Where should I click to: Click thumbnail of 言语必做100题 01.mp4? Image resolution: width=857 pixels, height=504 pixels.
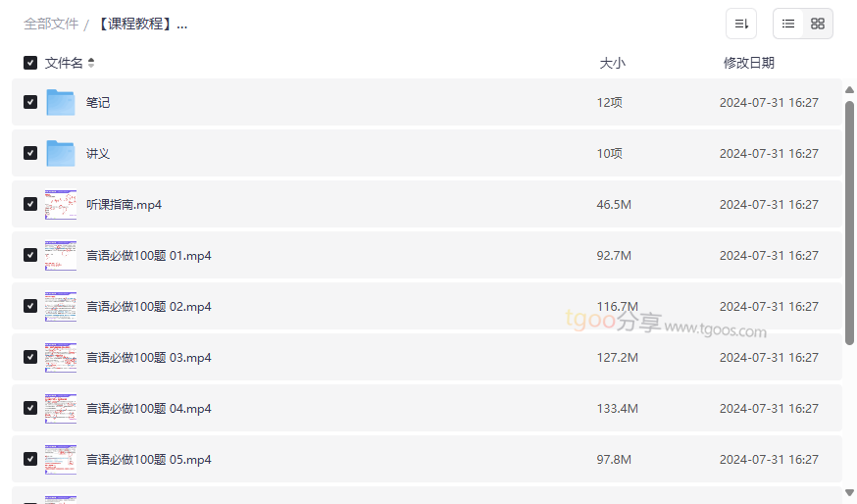click(x=61, y=255)
